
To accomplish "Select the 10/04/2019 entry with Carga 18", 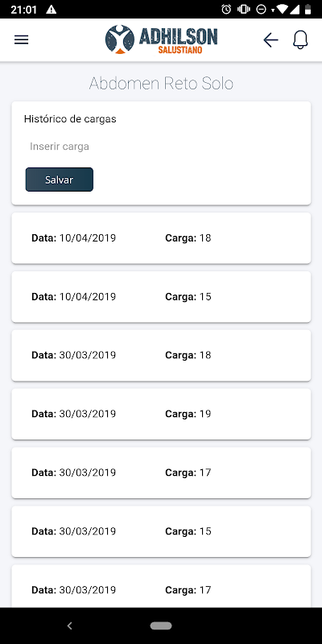I will click(161, 238).
